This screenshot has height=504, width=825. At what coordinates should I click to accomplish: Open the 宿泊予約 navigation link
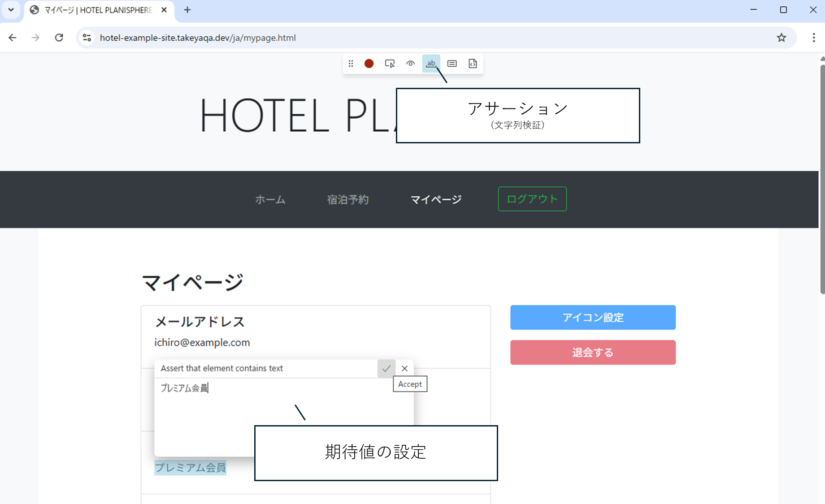[348, 199]
